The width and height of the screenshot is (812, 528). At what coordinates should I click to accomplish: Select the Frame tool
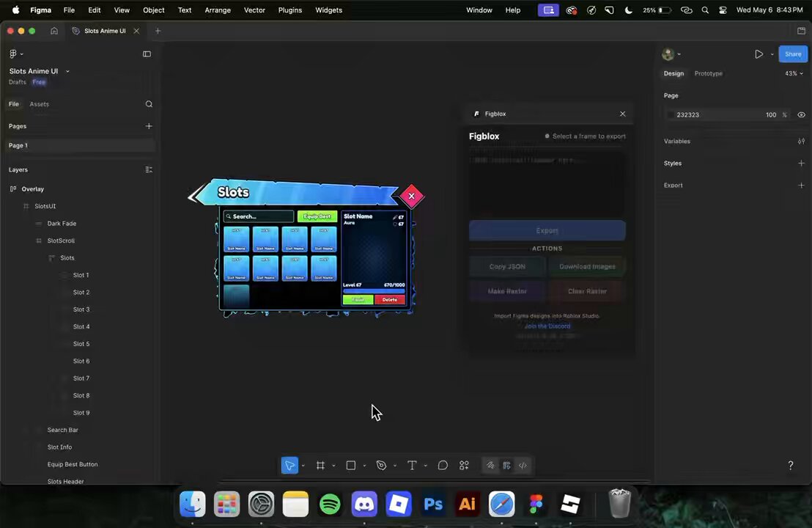(320, 466)
